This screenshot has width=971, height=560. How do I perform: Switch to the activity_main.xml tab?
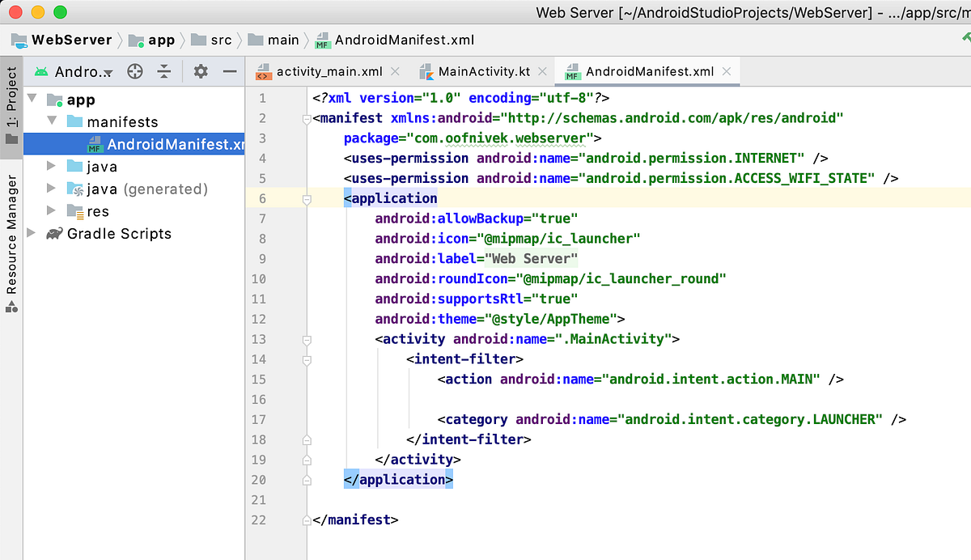click(328, 71)
